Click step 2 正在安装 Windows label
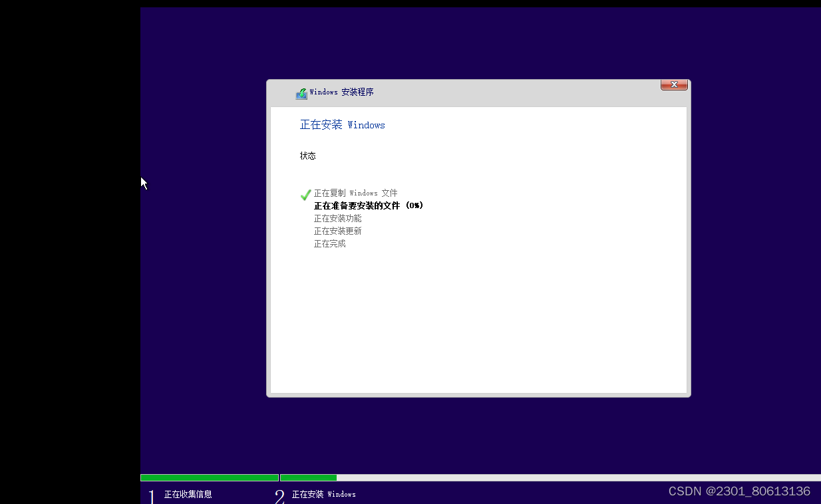 click(x=323, y=495)
